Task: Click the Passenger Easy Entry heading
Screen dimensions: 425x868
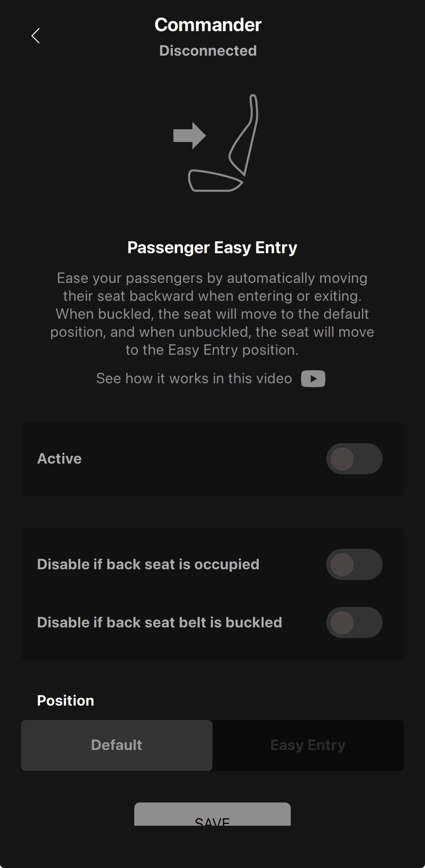Action: point(212,247)
